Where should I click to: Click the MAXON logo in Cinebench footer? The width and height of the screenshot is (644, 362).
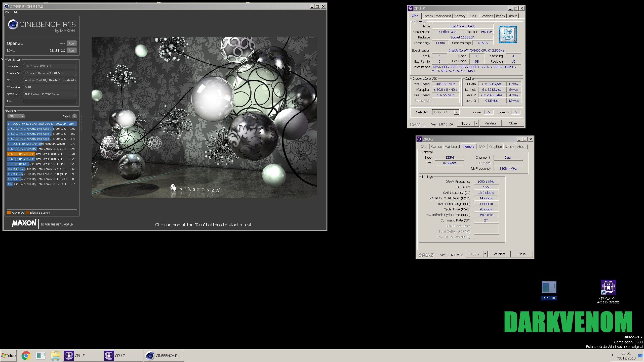coord(24,223)
